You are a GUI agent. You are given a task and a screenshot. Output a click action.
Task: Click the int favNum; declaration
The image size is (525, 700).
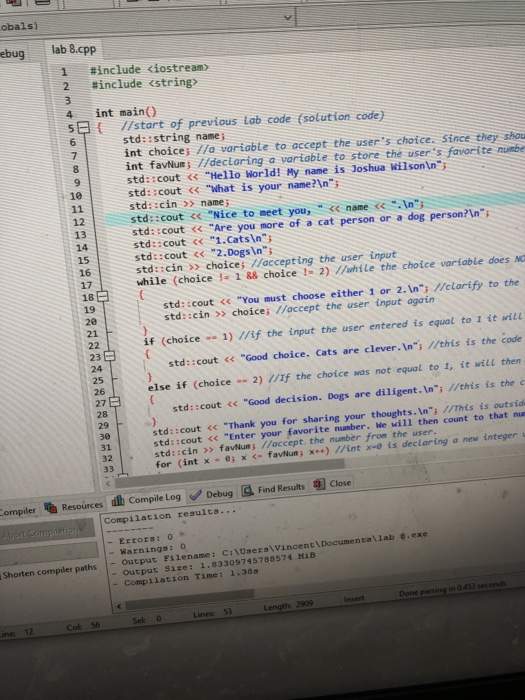coord(158,166)
